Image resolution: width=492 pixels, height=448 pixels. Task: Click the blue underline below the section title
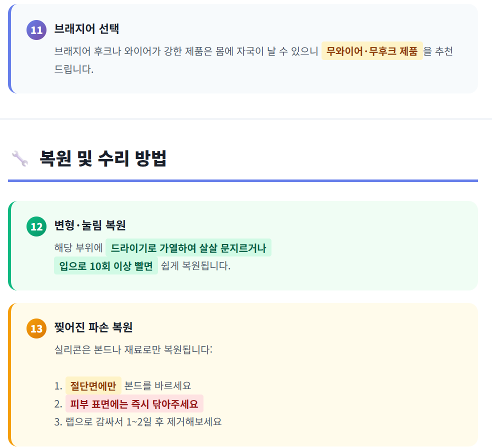(x=243, y=180)
